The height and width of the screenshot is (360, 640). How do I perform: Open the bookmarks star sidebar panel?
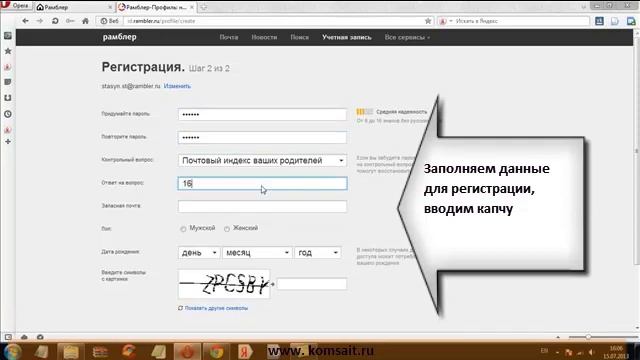coord(8,51)
